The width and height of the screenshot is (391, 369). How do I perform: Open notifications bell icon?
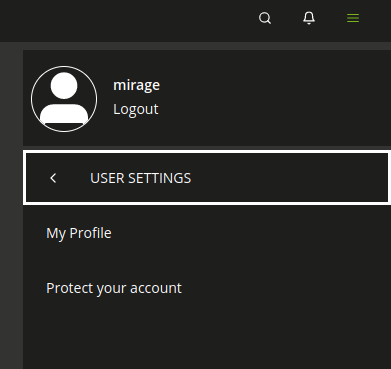coord(309,18)
